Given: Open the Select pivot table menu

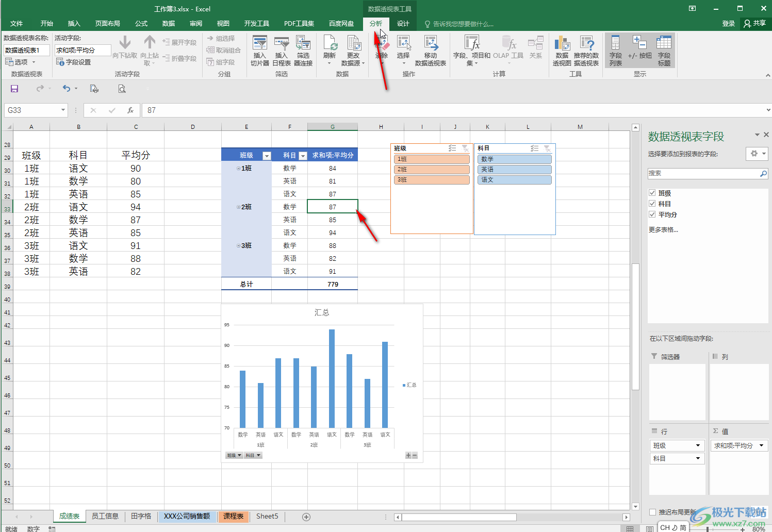Looking at the screenshot, I should [403, 51].
